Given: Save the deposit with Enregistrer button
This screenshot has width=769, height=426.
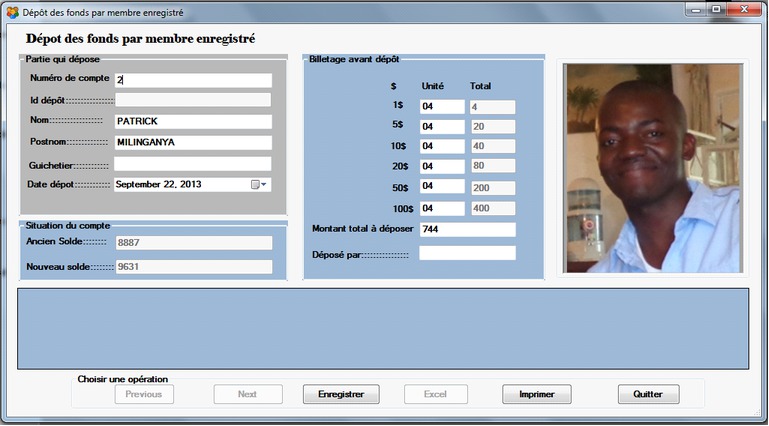Looking at the screenshot, I should [x=341, y=394].
